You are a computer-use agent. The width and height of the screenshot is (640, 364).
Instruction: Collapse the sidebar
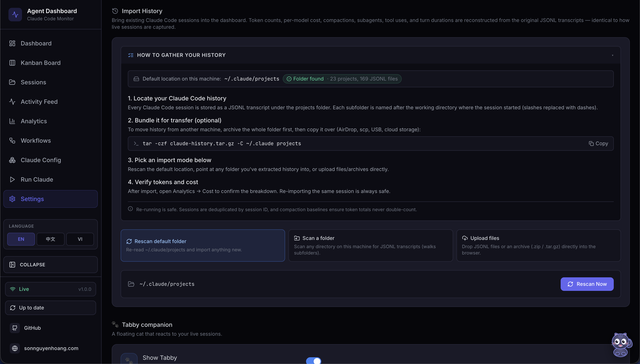tap(51, 264)
